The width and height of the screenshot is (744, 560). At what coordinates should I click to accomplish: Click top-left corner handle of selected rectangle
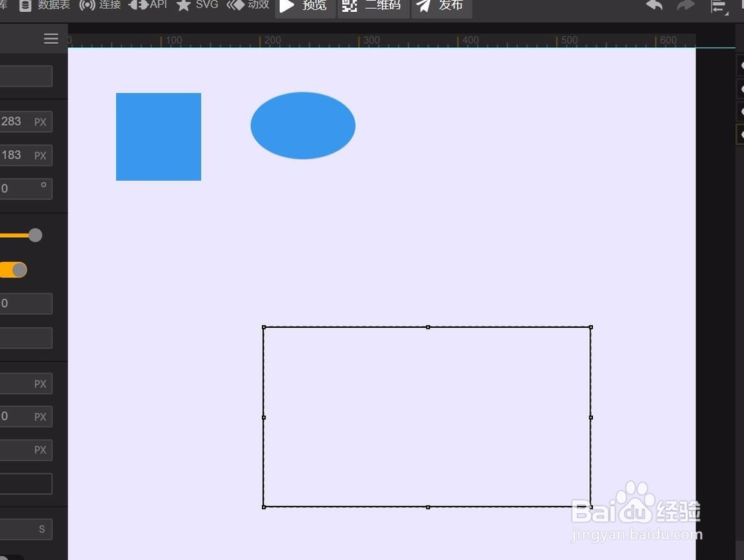point(264,327)
